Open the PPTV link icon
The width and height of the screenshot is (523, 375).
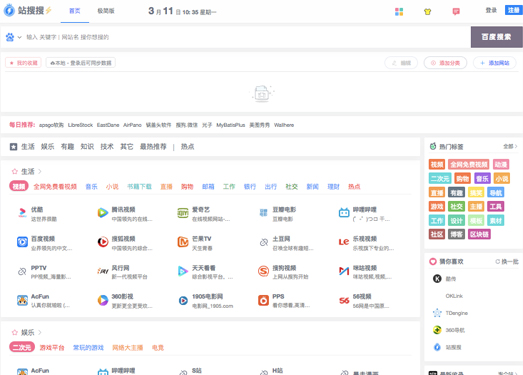pos(22,271)
